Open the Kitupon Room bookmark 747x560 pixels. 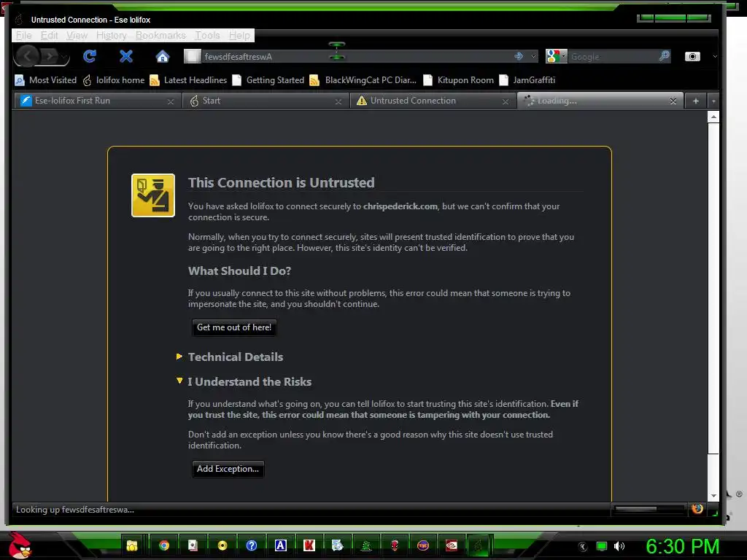459,80
